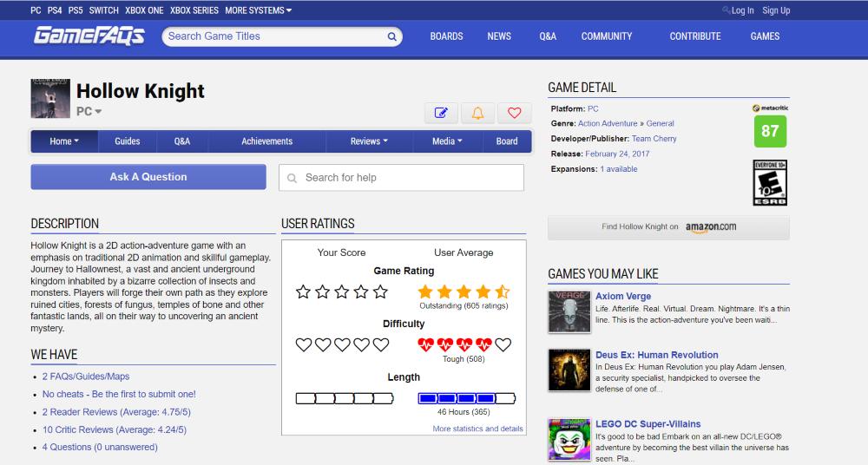Set your difficulty to three hearts
868x465 pixels.
pyautogui.click(x=342, y=345)
